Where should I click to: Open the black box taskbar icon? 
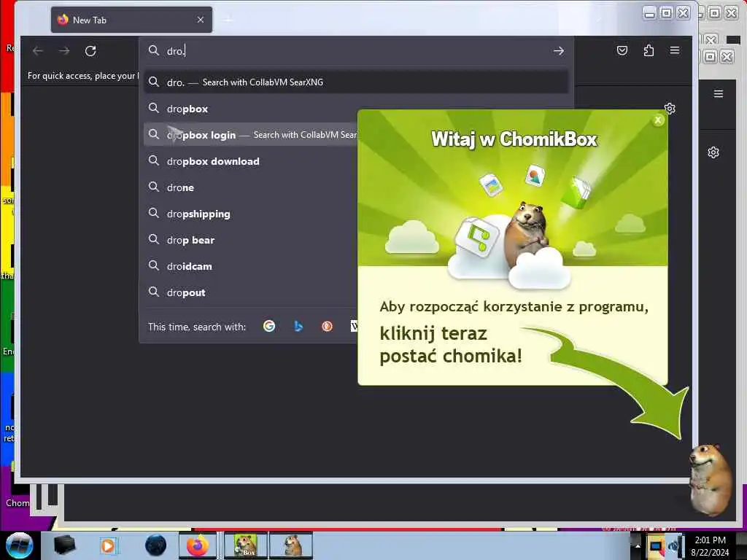tap(65, 545)
